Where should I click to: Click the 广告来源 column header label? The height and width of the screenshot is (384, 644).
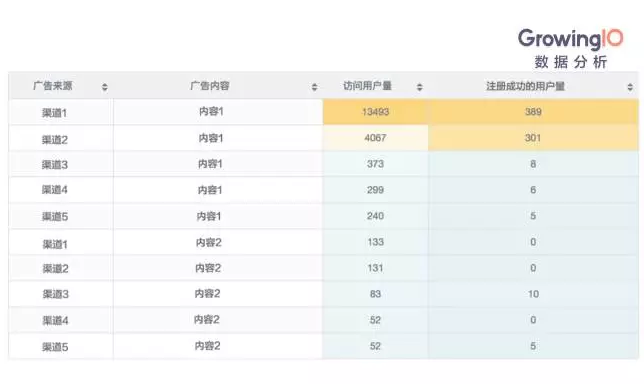[x=53, y=86]
